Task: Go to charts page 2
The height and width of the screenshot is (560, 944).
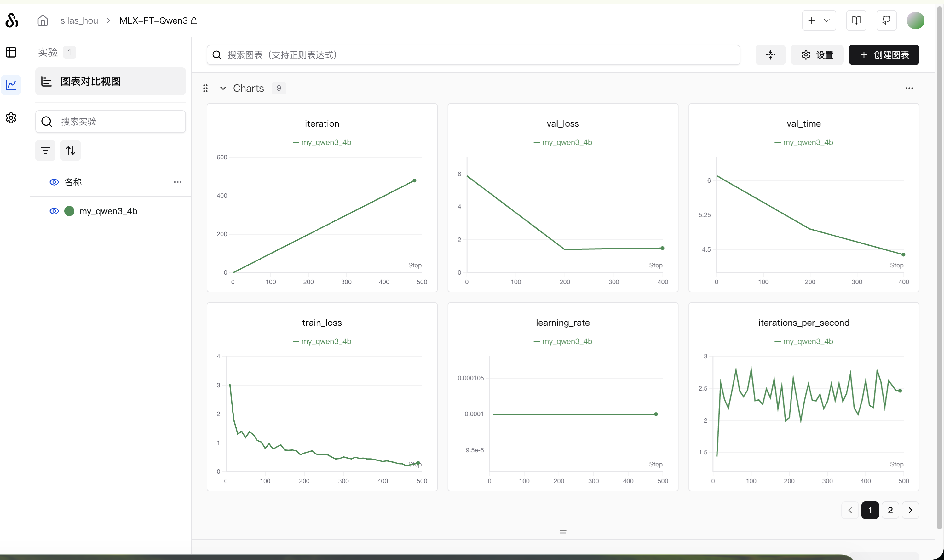Action: click(x=890, y=510)
